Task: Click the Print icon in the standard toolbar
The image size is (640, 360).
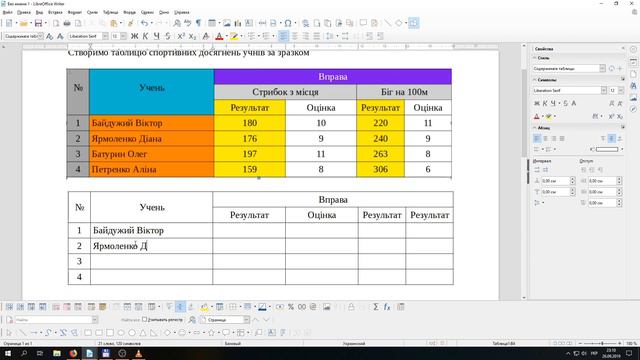Action: (67, 23)
